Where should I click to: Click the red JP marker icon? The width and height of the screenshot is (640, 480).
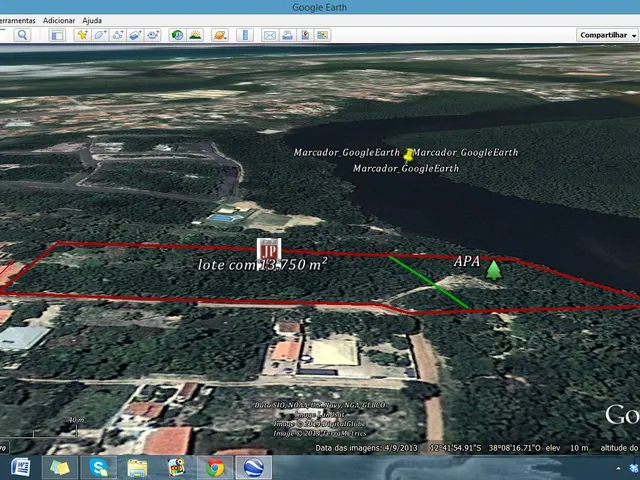(269, 252)
